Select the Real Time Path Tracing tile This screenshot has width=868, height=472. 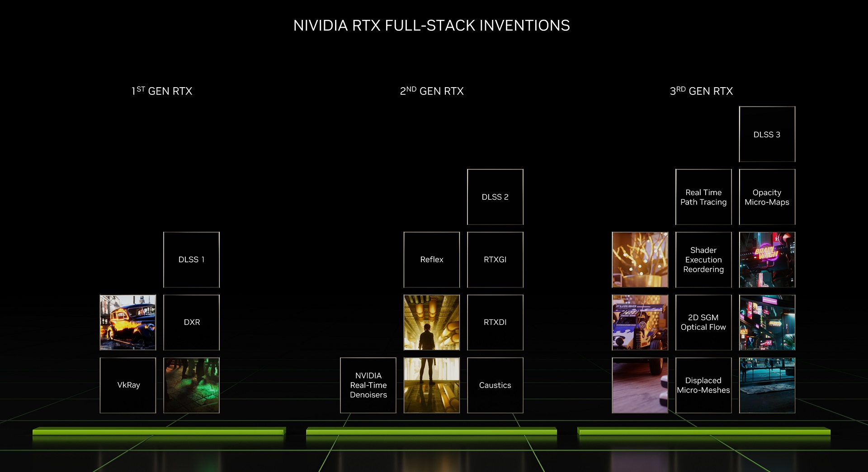[703, 197]
